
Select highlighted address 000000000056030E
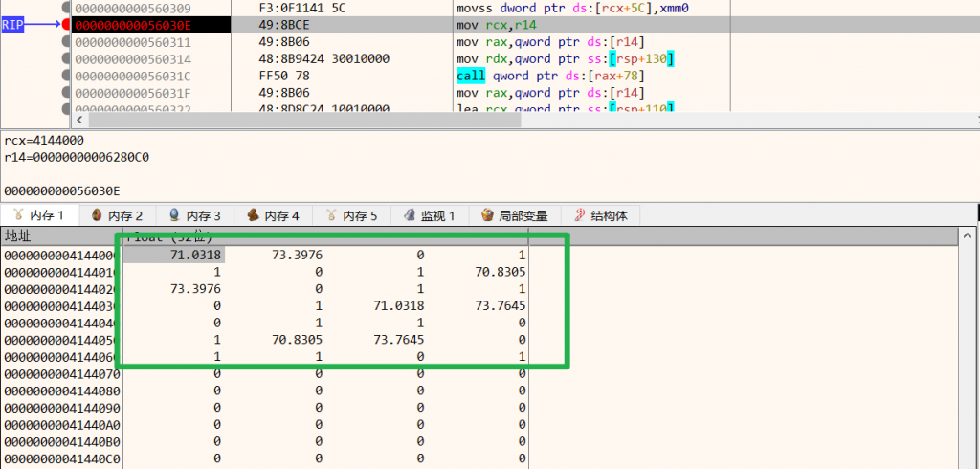[x=132, y=25]
